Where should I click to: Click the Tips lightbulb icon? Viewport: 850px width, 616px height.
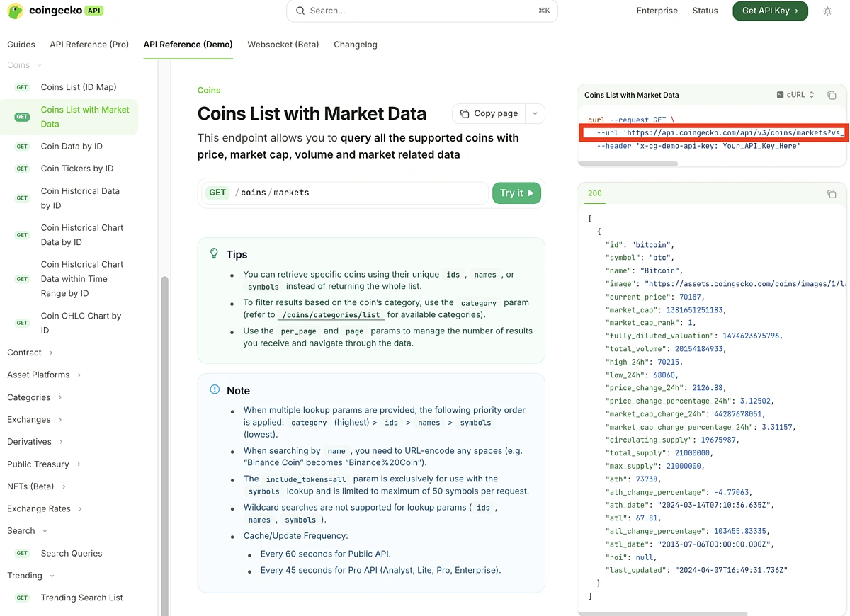point(215,253)
